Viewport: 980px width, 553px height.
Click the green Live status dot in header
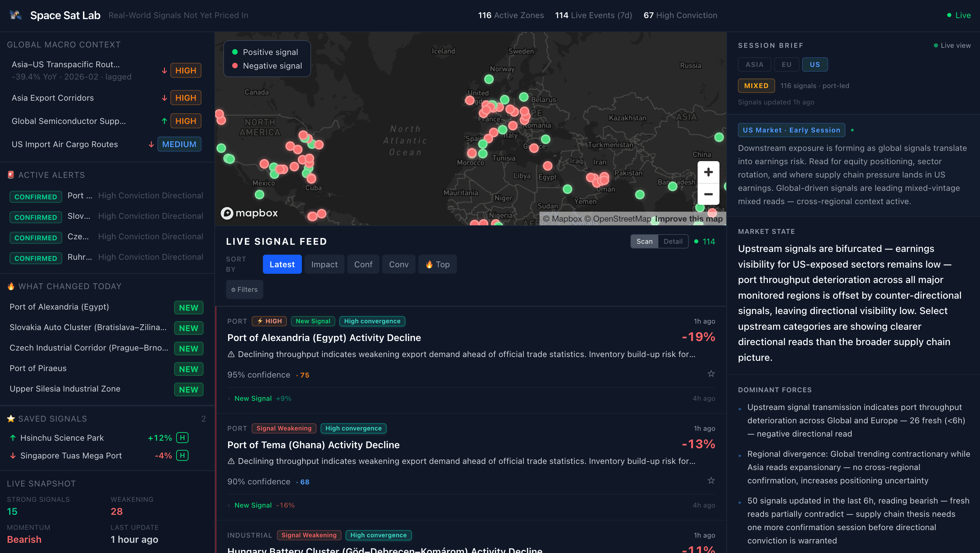[949, 15]
